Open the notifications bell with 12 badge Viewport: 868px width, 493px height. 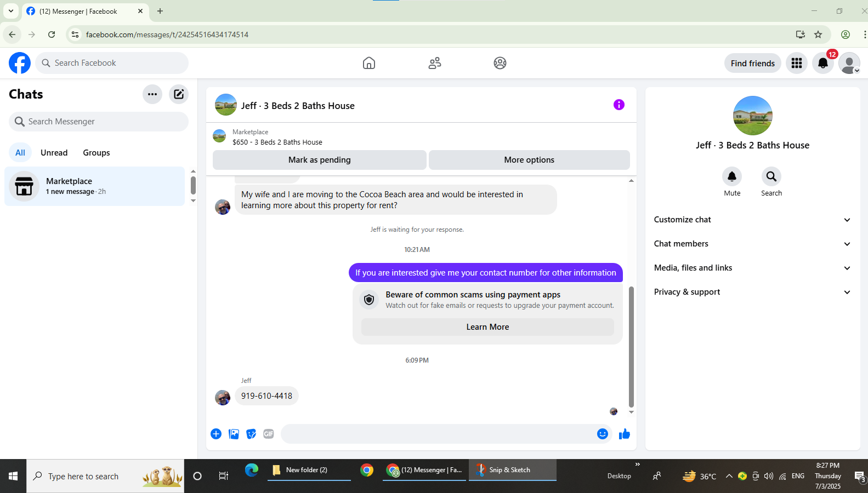coord(823,63)
